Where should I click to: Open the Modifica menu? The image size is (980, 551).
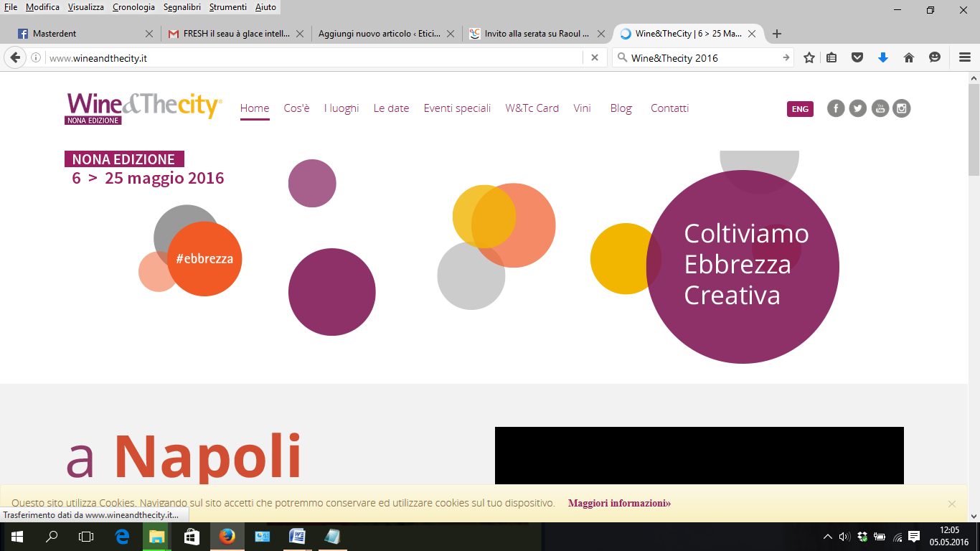pos(43,7)
